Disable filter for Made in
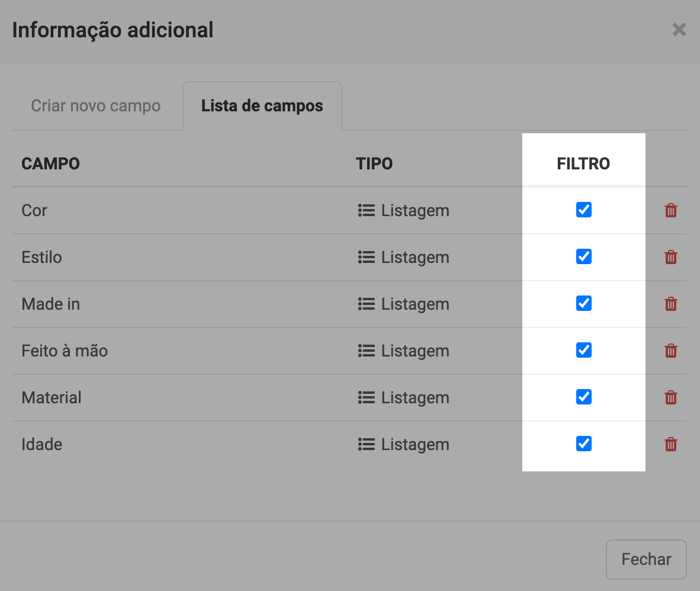 pos(583,303)
